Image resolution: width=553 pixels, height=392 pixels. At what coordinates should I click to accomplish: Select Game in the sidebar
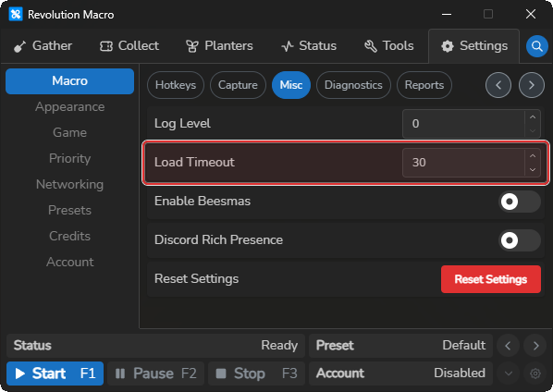coord(70,132)
